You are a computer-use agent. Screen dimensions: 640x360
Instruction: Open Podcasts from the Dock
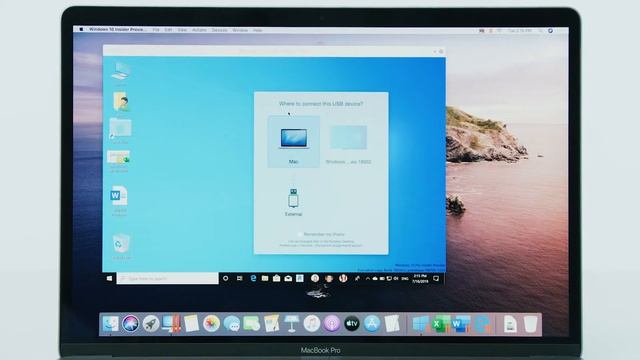click(x=332, y=324)
